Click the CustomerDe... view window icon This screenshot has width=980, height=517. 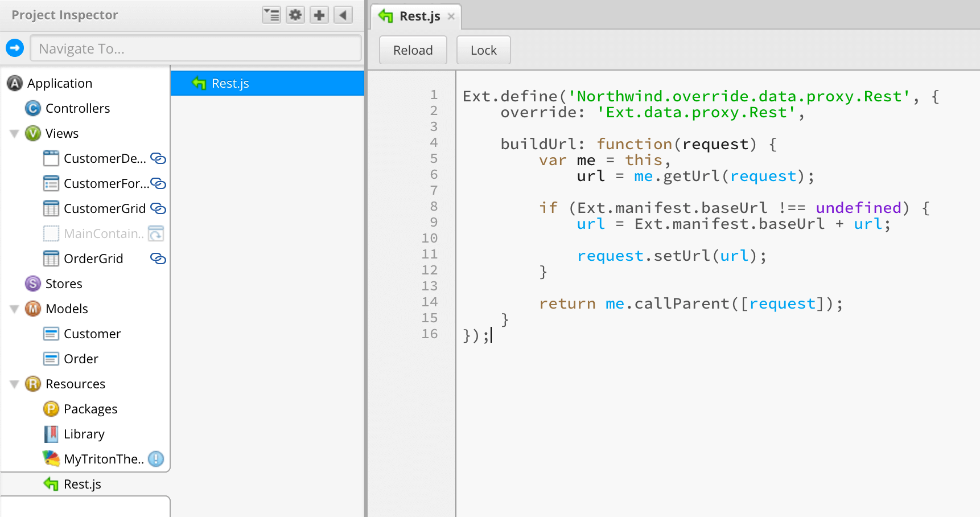point(51,158)
